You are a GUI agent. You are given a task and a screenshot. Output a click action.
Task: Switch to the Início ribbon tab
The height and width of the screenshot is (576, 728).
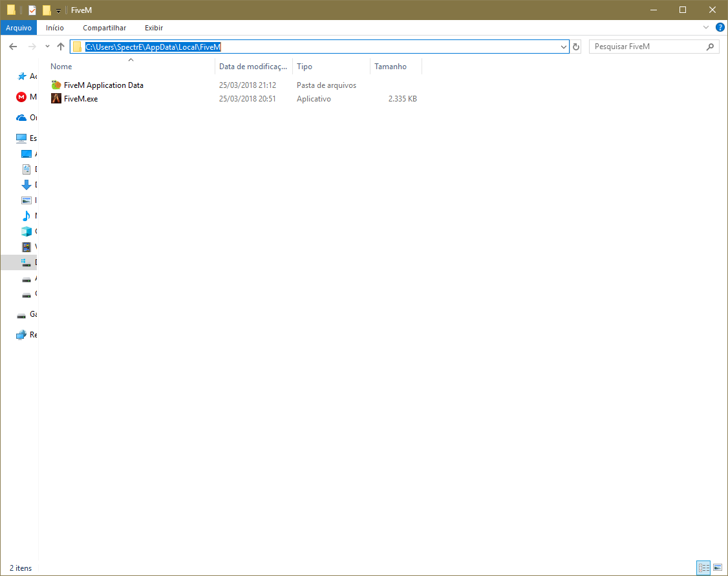[55, 27]
